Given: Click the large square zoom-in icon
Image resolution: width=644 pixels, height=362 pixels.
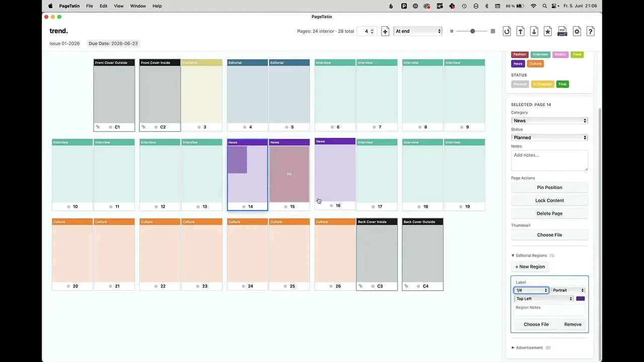Looking at the screenshot, I should click(493, 31).
